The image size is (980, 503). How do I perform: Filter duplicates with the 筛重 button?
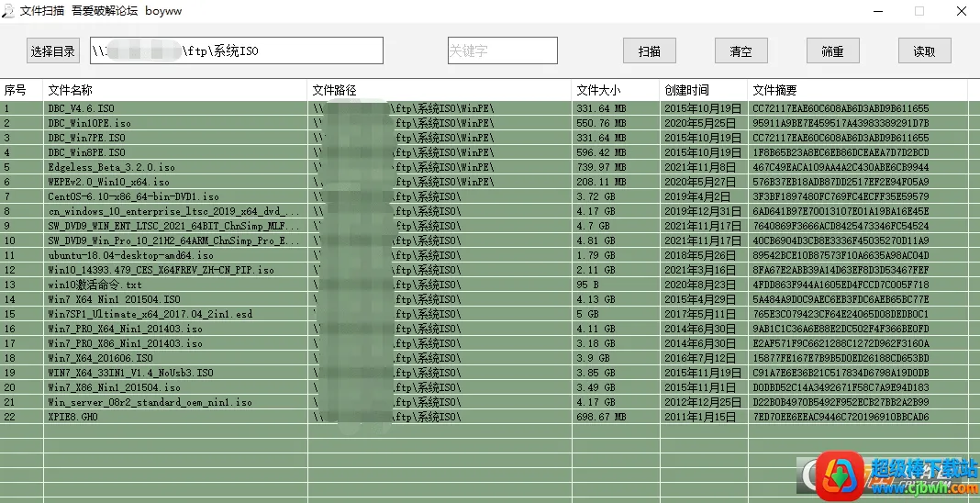pyautogui.click(x=832, y=50)
